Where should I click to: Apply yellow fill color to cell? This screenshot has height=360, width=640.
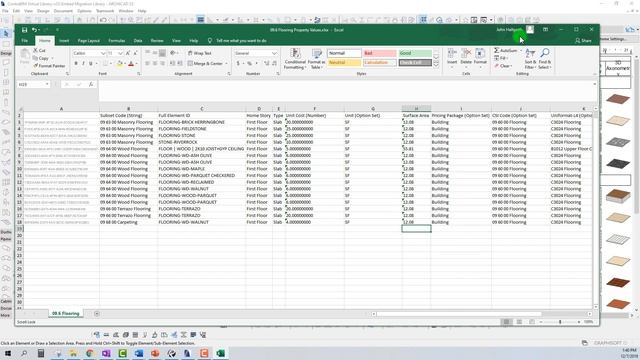pos(120,64)
